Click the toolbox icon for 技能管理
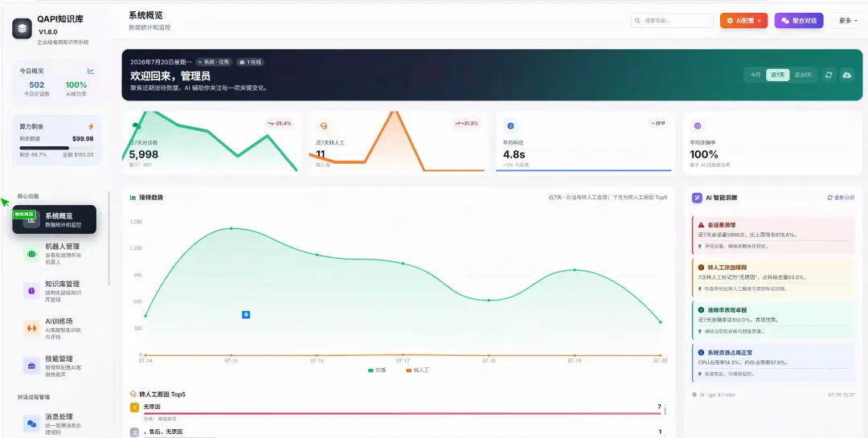868x438 pixels. (x=31, y=366)
